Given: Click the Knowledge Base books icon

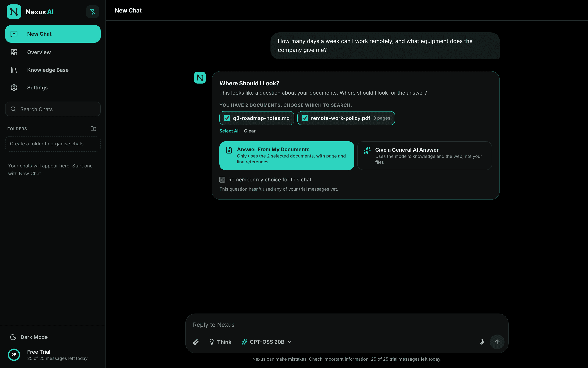Looking at the screenshot, I should (14, 70).
